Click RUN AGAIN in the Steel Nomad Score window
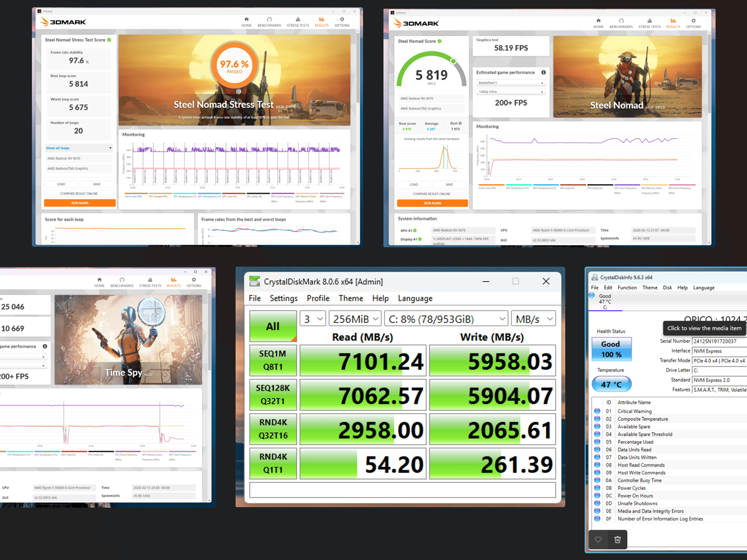The width and height of the screenshot is (747, 560). [x=432, y=203]
